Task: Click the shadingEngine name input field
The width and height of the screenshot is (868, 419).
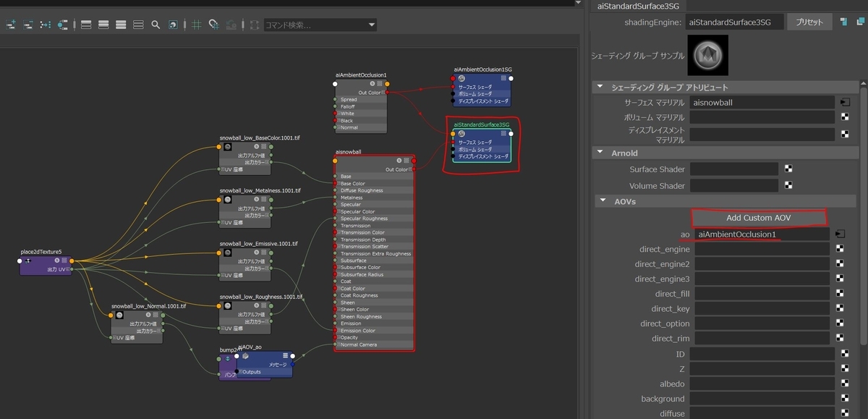Action: click(734, 22)
